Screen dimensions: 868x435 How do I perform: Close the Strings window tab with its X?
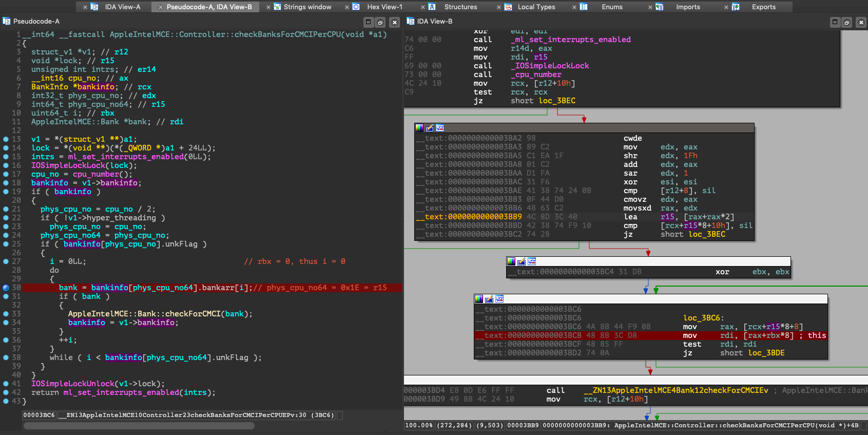click(x=268, y=7)
